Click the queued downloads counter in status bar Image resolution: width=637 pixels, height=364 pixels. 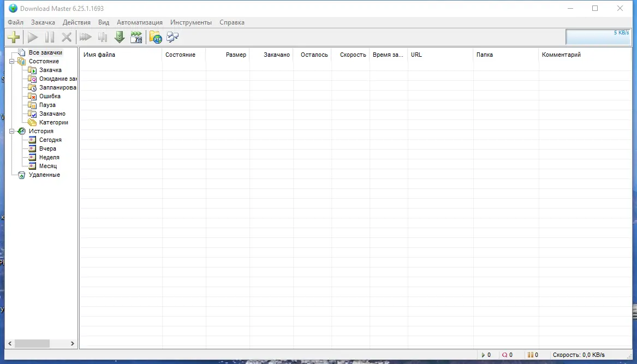[x=507, y=355]
